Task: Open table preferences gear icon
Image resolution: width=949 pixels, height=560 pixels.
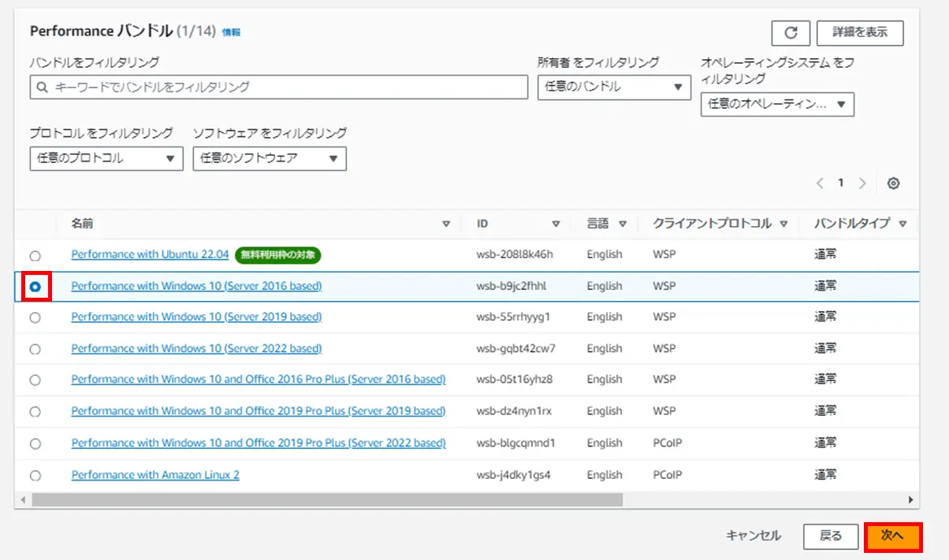Action: click(x=893, y=184)
